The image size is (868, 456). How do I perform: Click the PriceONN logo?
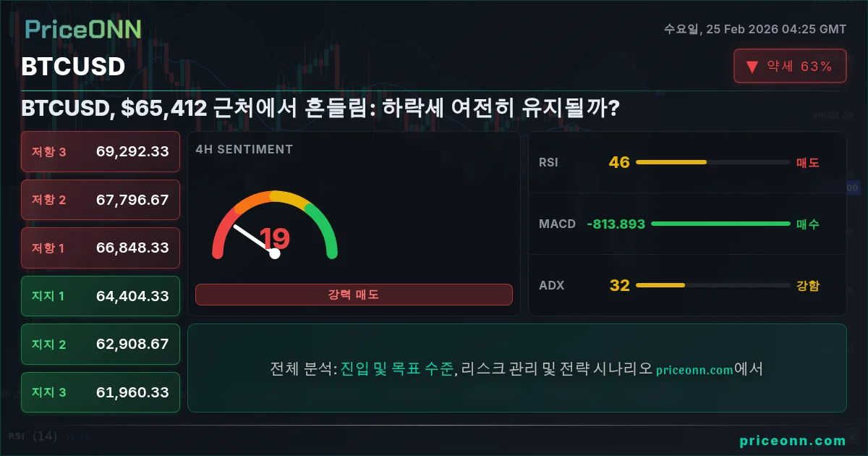(83, 29)
